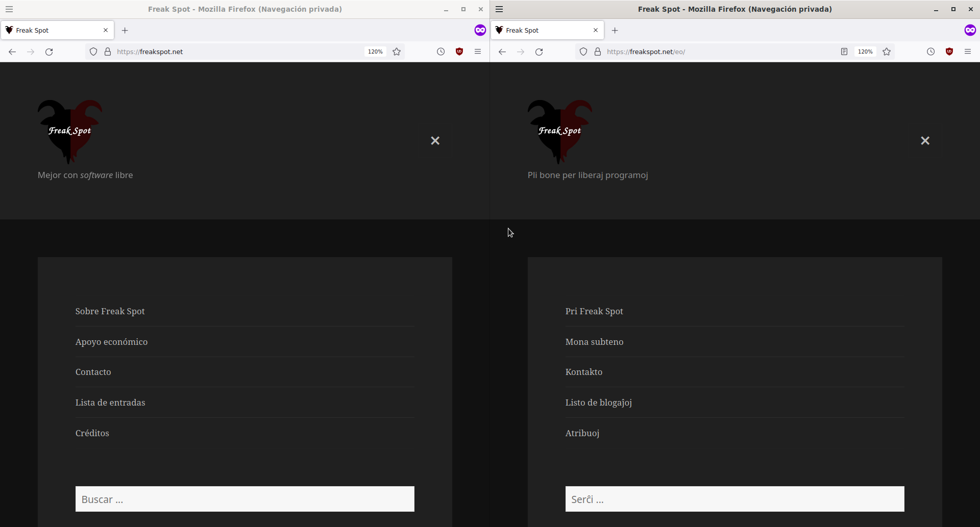Image resolution: width=980 pixels, height=527 pixels.
Task: Click the padlock site info in right window
Action: click(598, 52)
